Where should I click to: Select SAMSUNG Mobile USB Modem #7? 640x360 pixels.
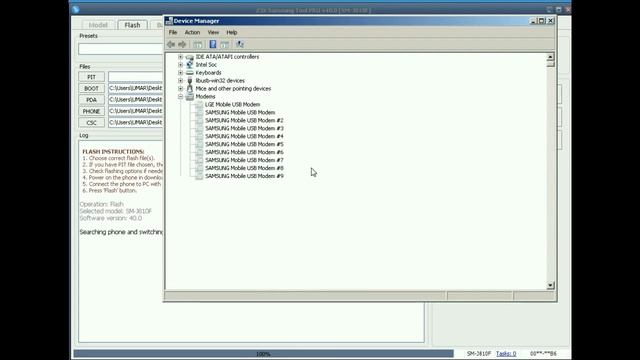[x=244, y=160]
